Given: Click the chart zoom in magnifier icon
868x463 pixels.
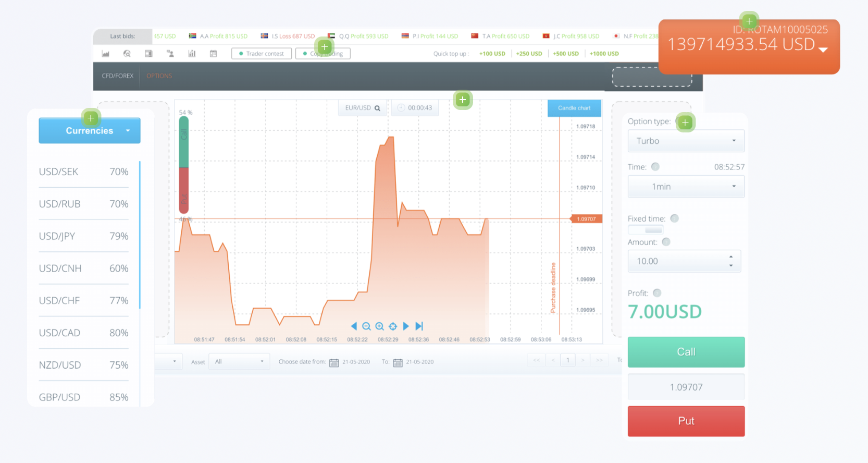Looking at the screenshot, I should pos(380,326).
